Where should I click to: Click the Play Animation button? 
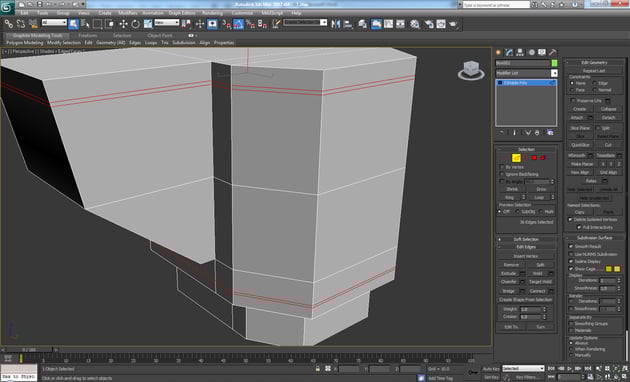pos(569,368)
